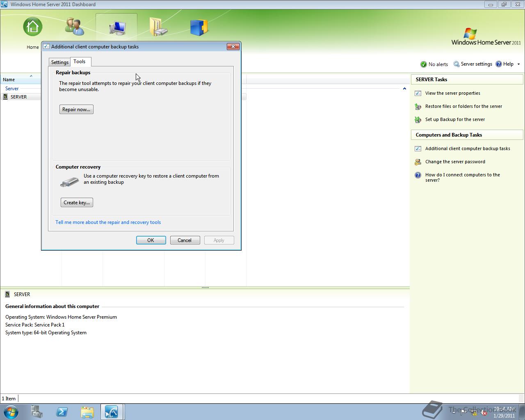
Task: Click Restore files or folders for the server
Action: pos(463,106)
